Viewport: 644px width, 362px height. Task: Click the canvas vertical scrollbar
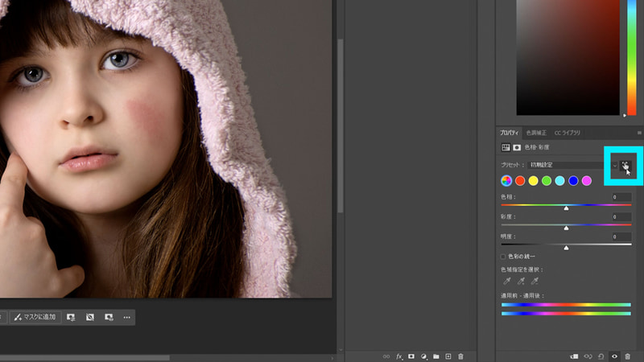click(x=340, y=125)
